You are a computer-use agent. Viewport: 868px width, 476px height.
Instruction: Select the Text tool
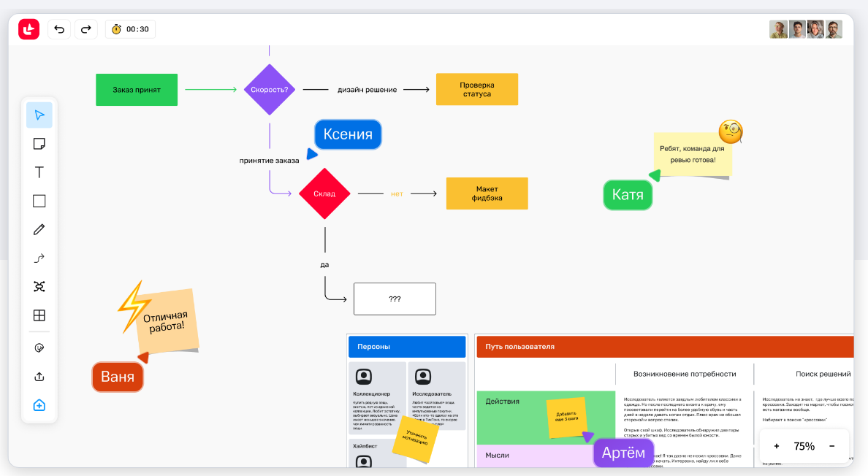coord(39,172)
